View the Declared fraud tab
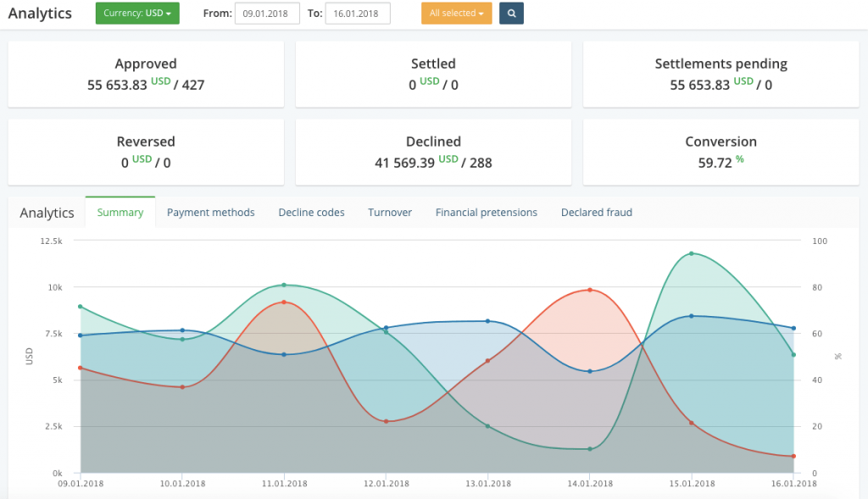Viewport: 868px width, 499px height. [x=597, y=213]
